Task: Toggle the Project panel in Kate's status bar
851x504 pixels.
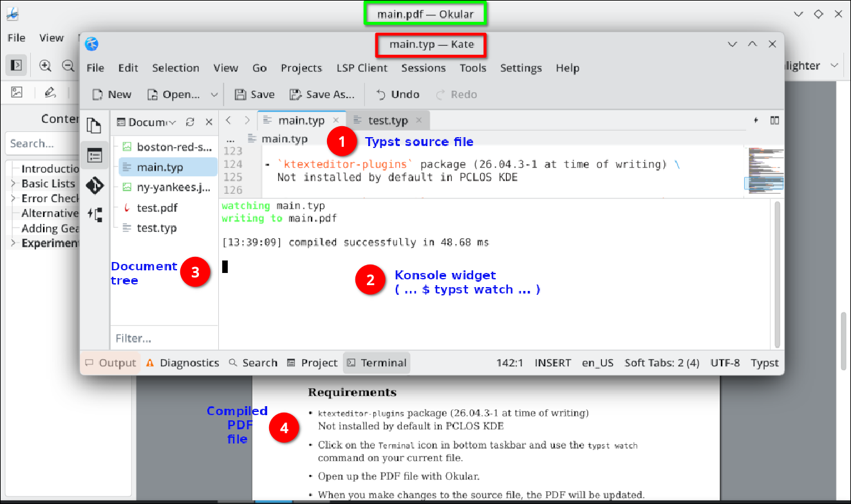Action: [x=312, y=363]
